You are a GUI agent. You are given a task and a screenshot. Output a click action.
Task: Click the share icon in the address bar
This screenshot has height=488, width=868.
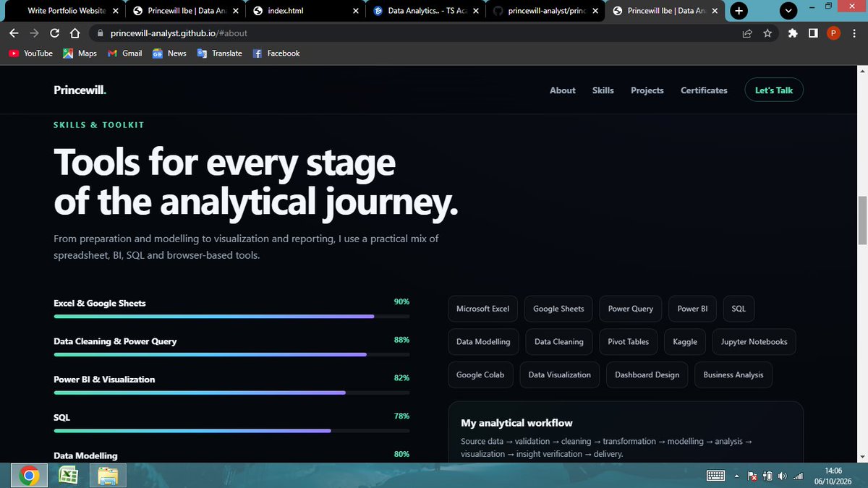coord(747,33)
